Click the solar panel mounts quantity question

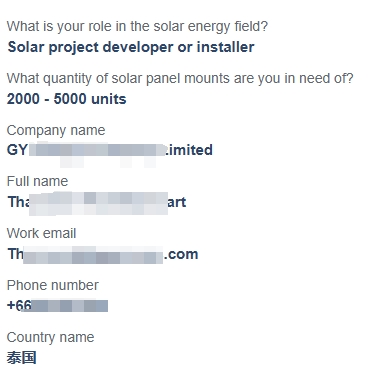[180, 78]
